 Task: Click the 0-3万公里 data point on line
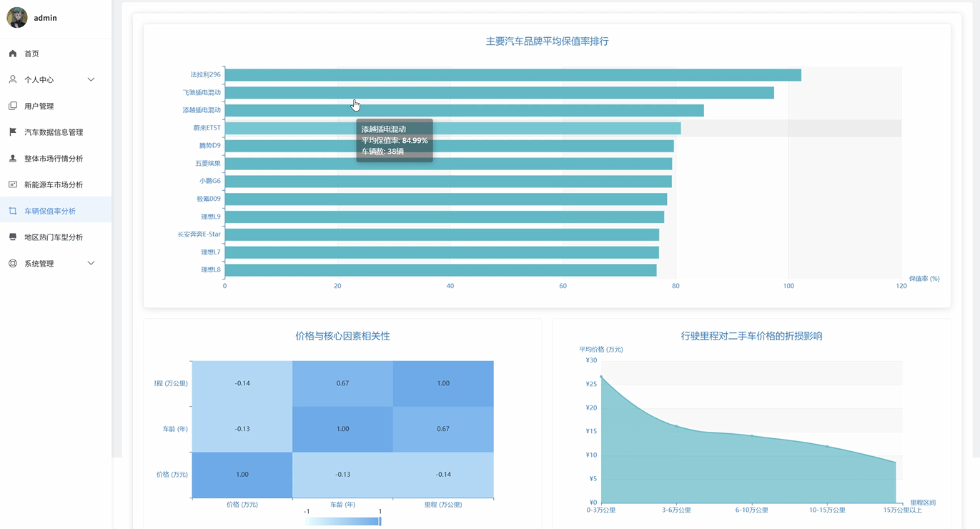pos(601,376)
